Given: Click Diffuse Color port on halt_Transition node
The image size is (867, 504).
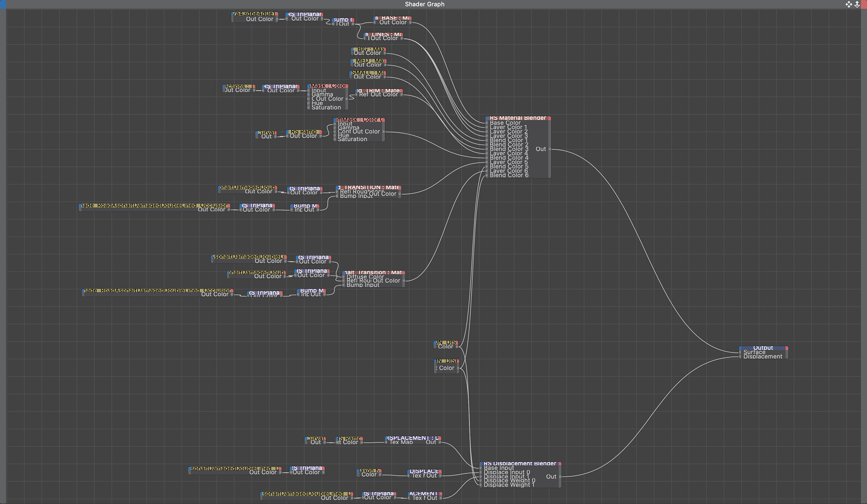Looking at the screenshot, I should point(344,277).
